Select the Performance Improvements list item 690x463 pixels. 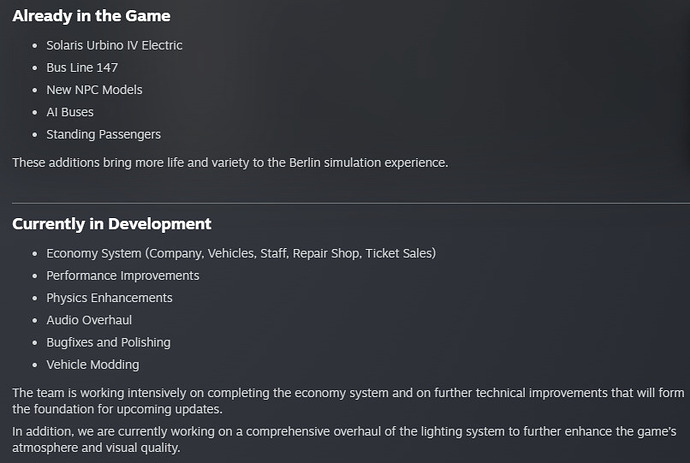point(123,275)
